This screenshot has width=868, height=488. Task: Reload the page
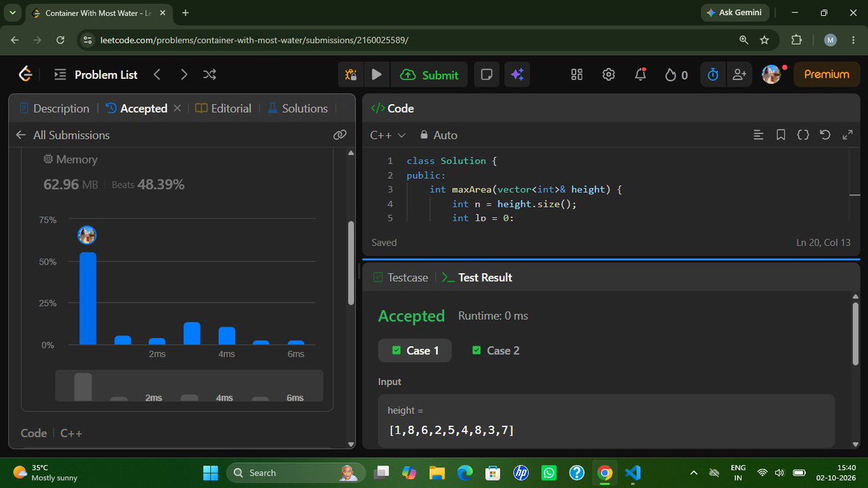pyautogui.click(x=60, y=40)
